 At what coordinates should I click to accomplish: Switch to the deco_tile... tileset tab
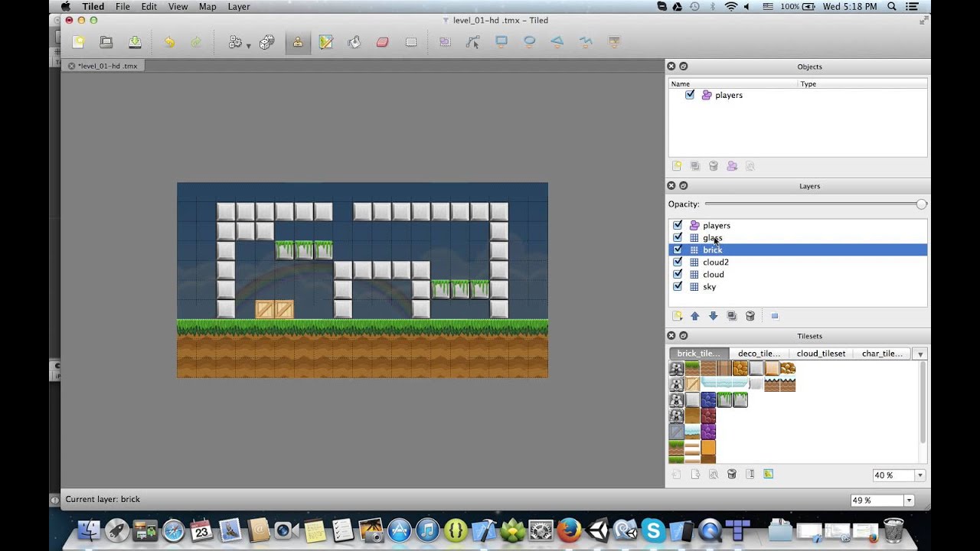click(759, 354)
